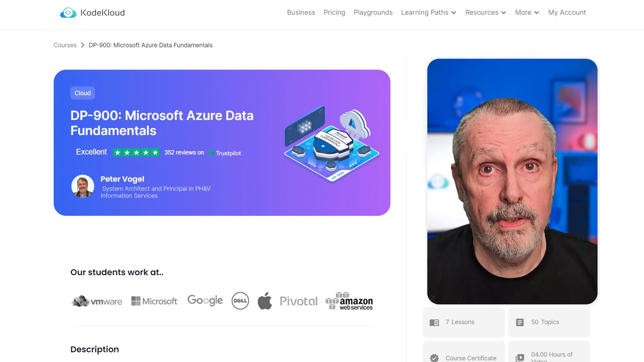Expand the More dropdown

coord(527,12)
